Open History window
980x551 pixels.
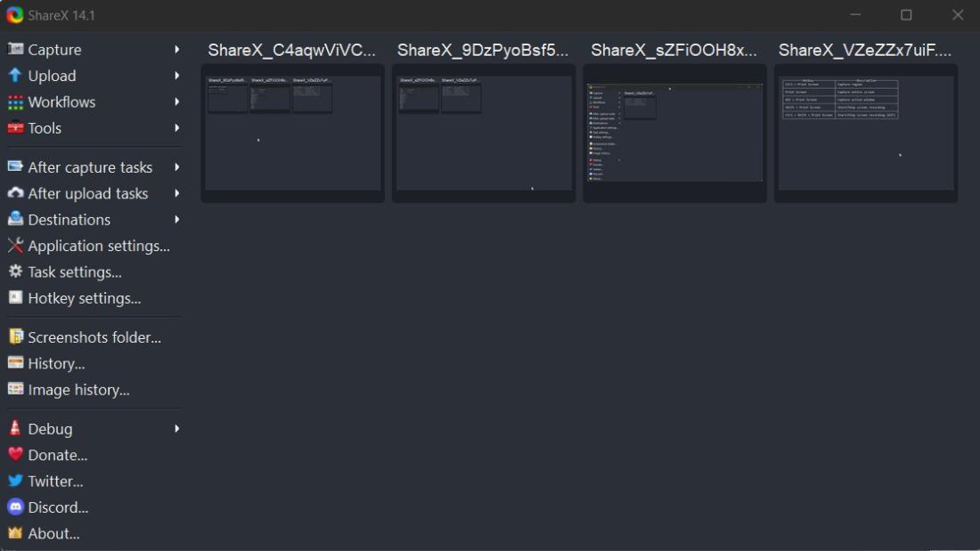94,363
